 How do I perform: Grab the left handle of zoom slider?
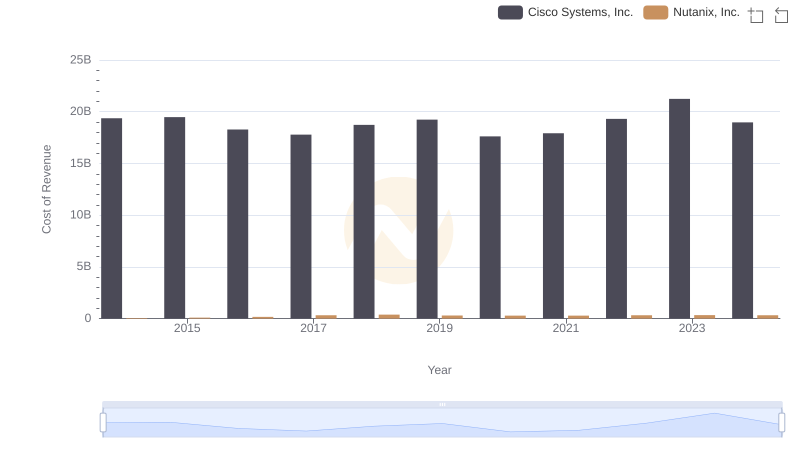coord(103,423)
